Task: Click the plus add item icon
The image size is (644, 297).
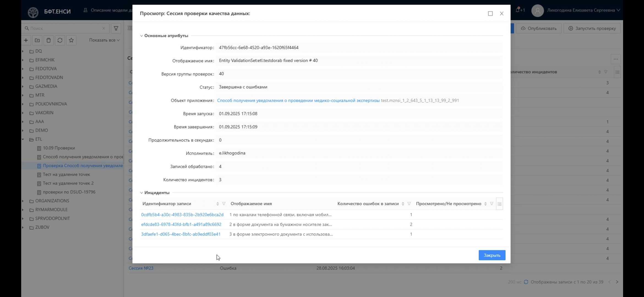Action: tap(26, 40)
